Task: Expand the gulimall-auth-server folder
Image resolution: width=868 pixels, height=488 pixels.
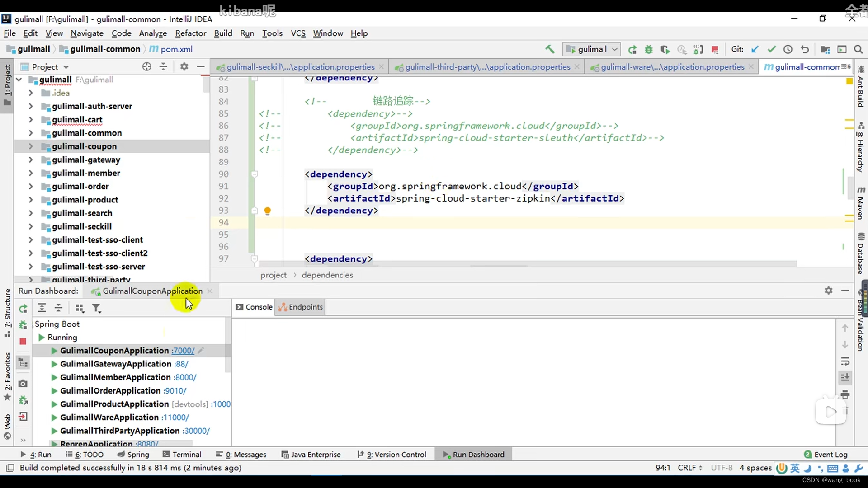Action: tap(30, 106)
